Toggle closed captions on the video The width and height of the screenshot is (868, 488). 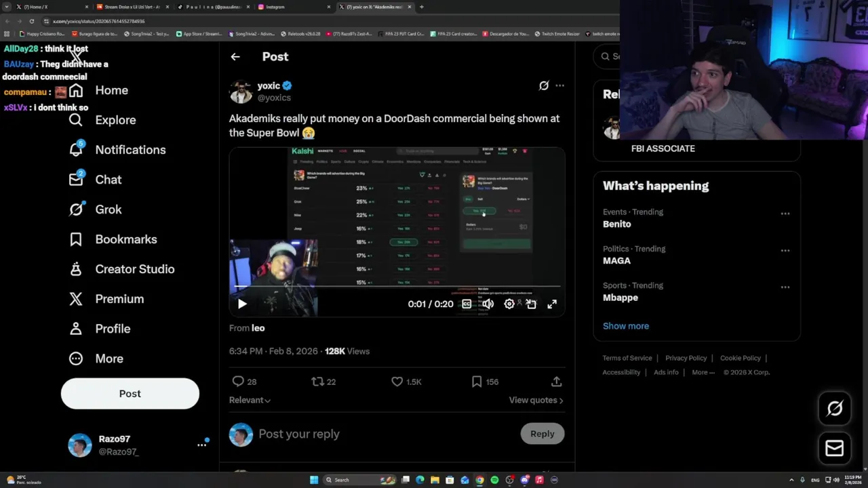[x=467, y=304]
